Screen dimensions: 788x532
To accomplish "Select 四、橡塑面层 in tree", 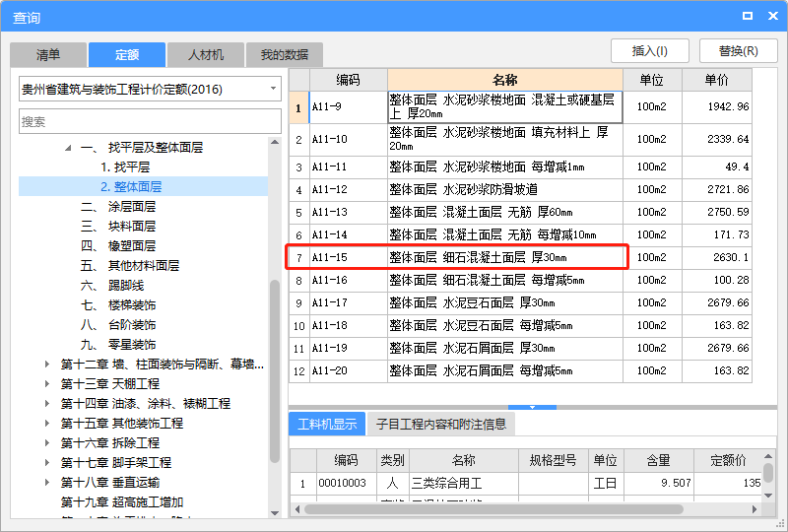I will coord(118,246).
